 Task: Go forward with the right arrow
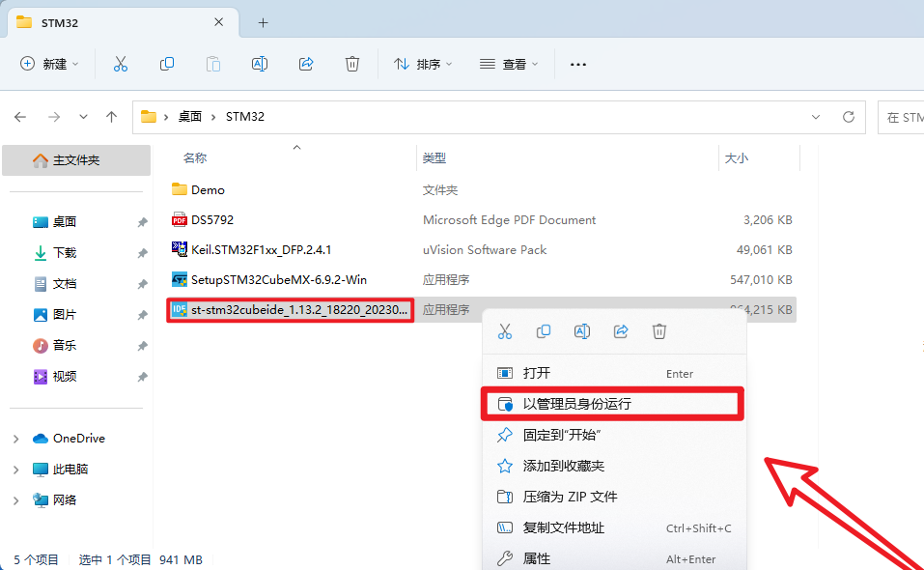[54, 117]
